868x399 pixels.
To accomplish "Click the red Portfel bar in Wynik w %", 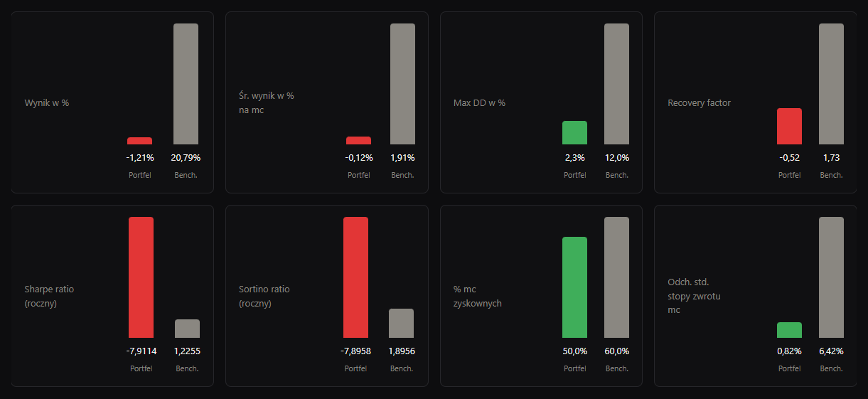I will click(x=139, y=141).
